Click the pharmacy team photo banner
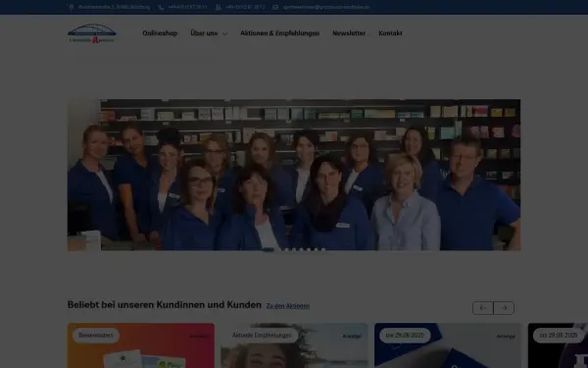The height and width of the screenshot is (368, 588). 294,175
